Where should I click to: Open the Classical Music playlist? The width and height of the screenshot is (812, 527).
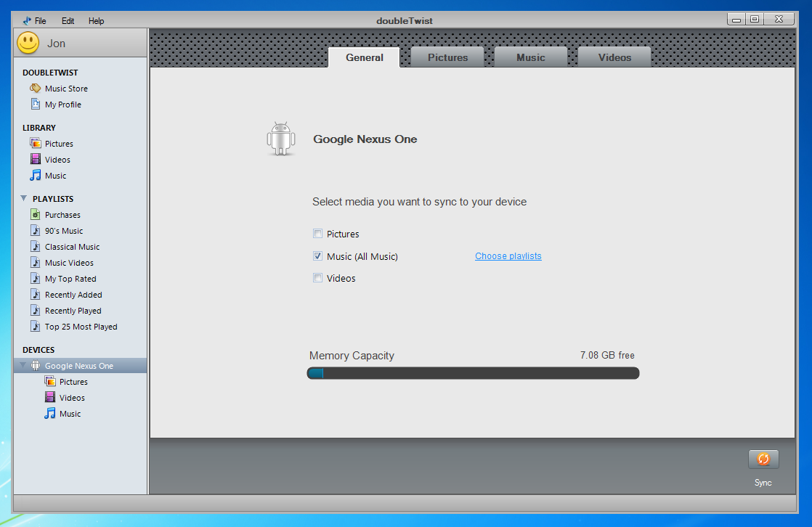[x=72, y=247]
